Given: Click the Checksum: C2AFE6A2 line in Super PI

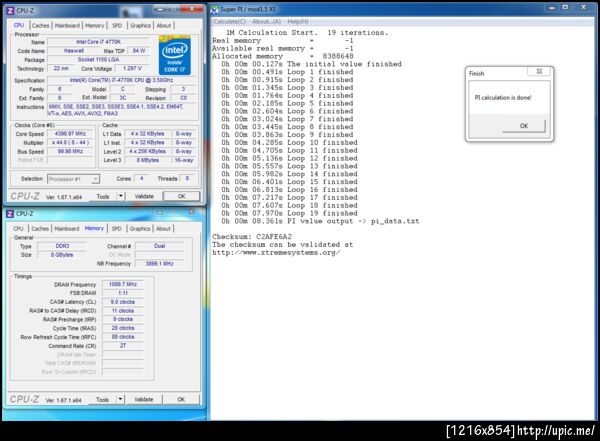Looking at the screenshot, I should coord(252,237).
